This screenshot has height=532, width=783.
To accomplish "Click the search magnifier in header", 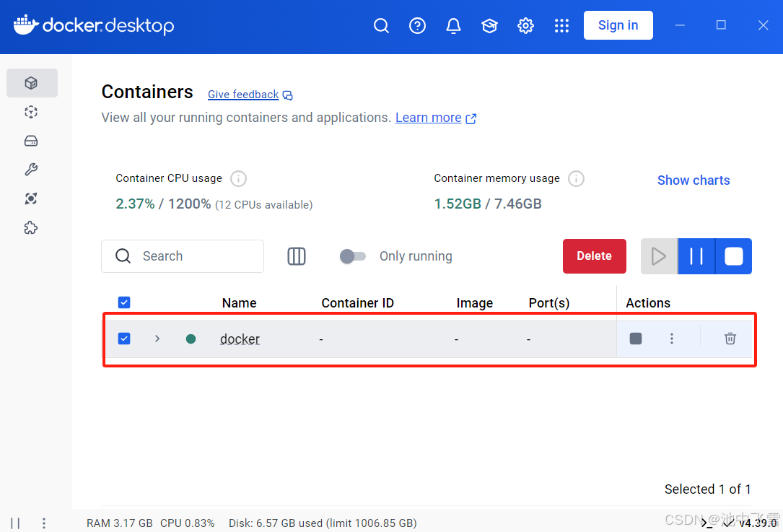I will 381,25.
